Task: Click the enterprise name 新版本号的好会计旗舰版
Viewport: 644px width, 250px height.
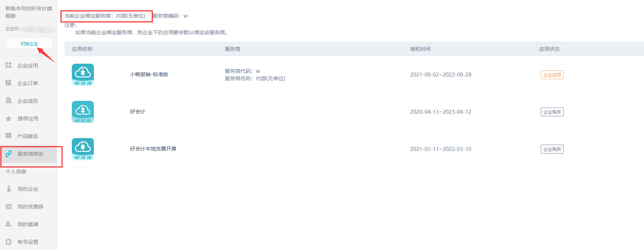Action: click(29, 12)
